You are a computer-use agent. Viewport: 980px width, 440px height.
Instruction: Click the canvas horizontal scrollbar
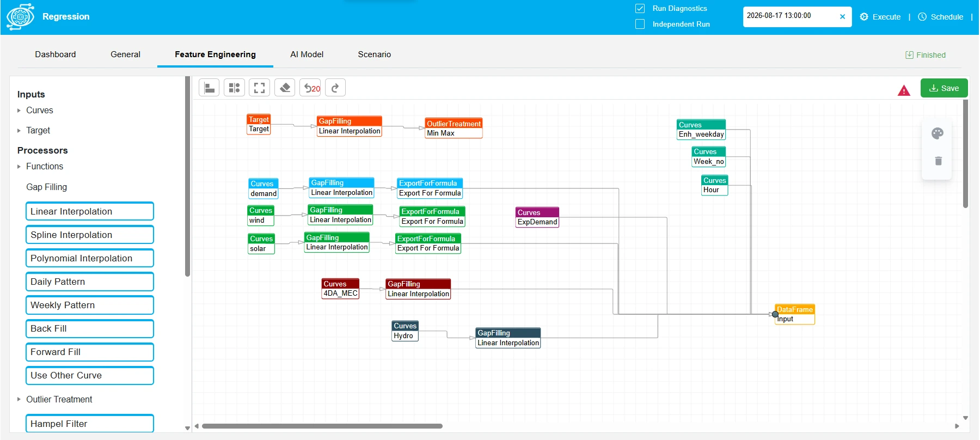click(322, 426)
